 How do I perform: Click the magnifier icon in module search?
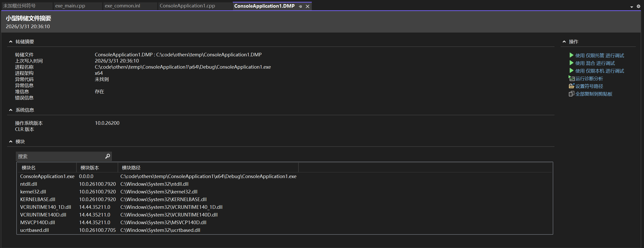tap(108, 156)
